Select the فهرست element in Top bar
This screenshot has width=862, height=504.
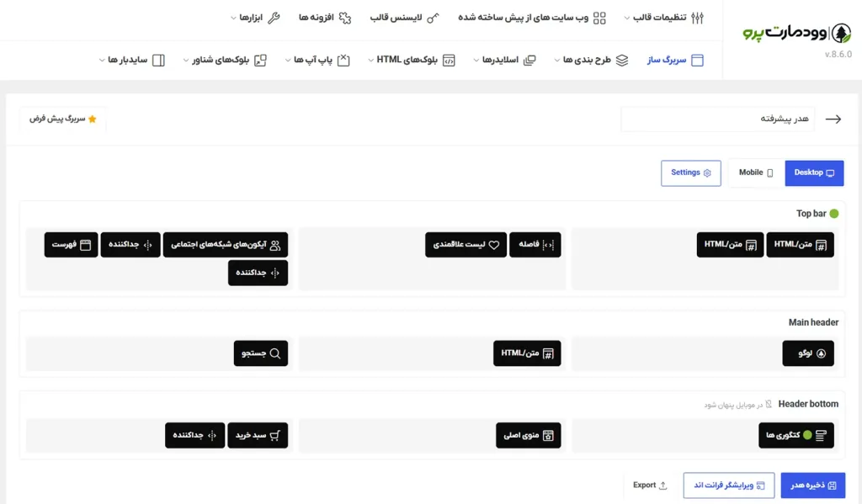(x=71, y=245)
